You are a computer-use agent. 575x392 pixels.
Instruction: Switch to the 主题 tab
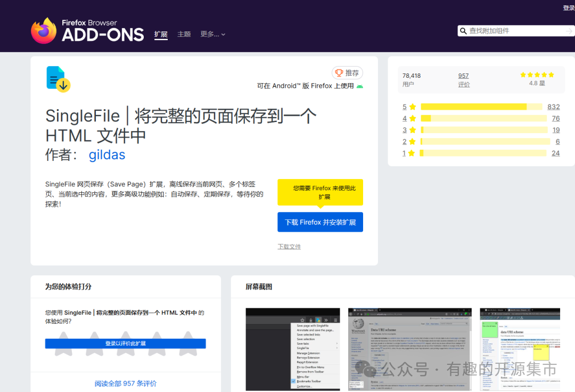(184, 34)
